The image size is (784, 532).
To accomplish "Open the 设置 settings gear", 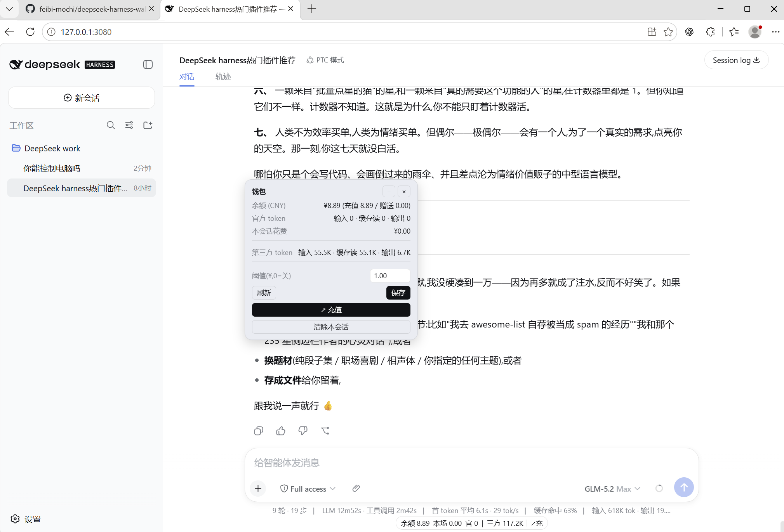I will [26, 519].
